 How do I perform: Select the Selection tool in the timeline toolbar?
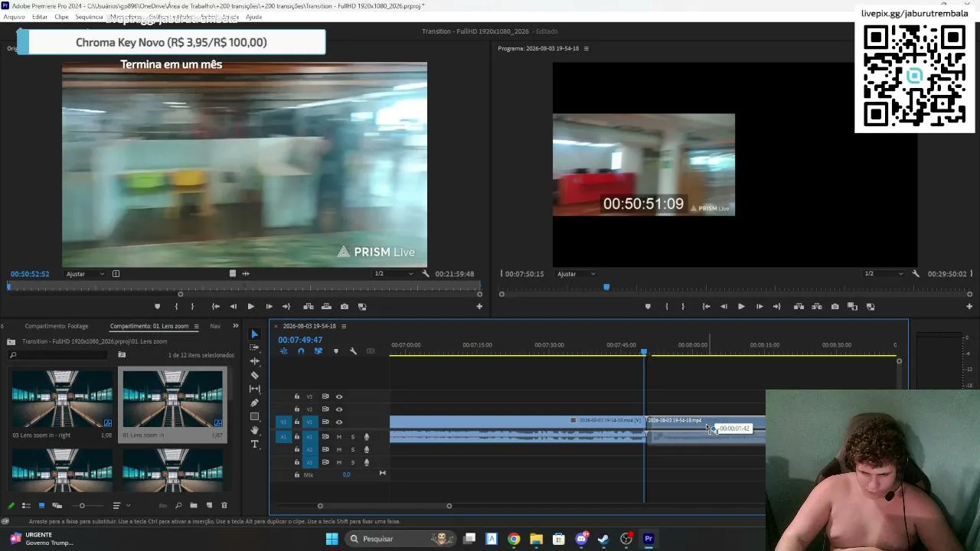tap(255, 334)
